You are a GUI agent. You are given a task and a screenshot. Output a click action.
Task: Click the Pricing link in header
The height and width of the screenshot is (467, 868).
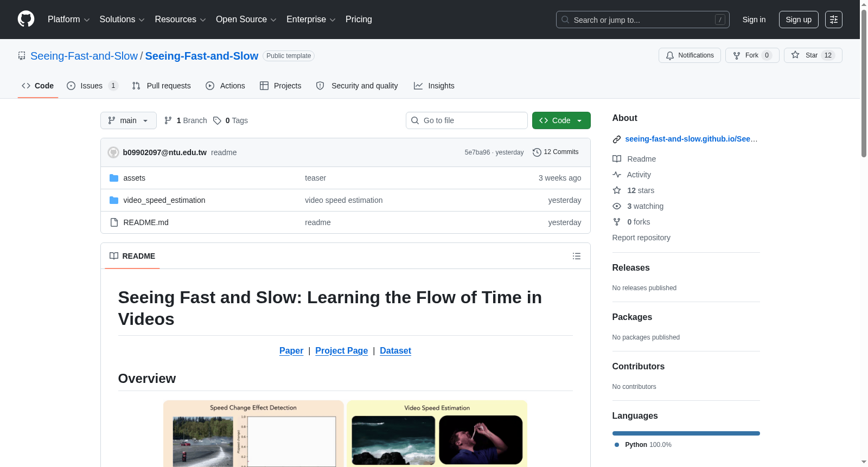point(359,20)
